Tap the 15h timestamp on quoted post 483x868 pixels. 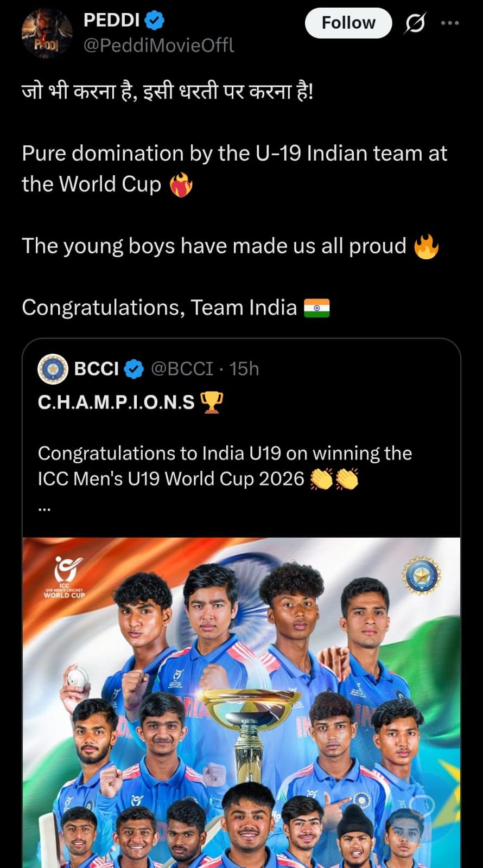point(244,369)
